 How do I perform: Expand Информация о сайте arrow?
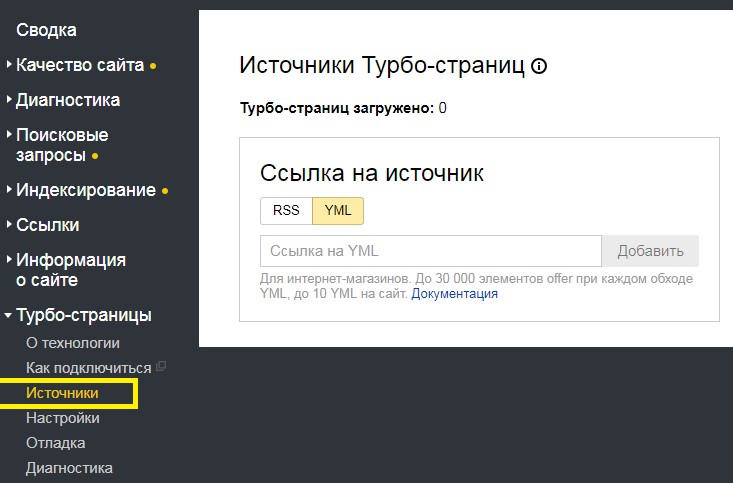(9, 260)
